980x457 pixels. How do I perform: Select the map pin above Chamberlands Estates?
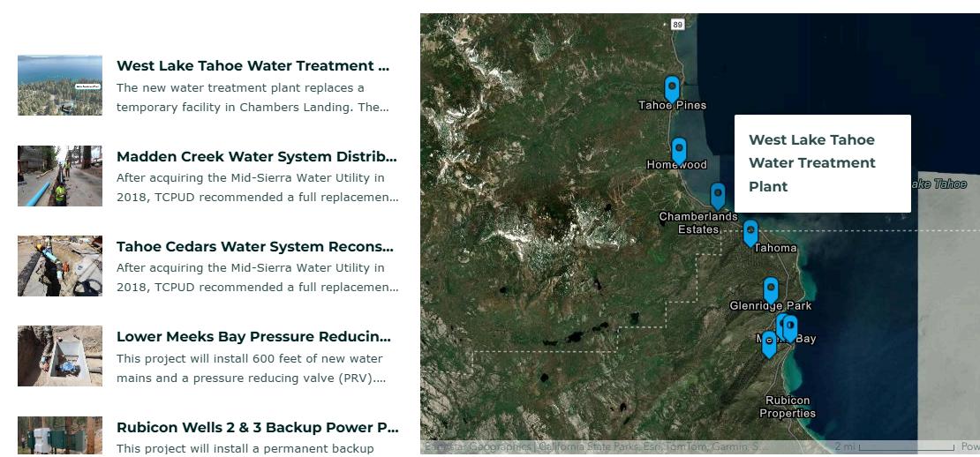718,195
